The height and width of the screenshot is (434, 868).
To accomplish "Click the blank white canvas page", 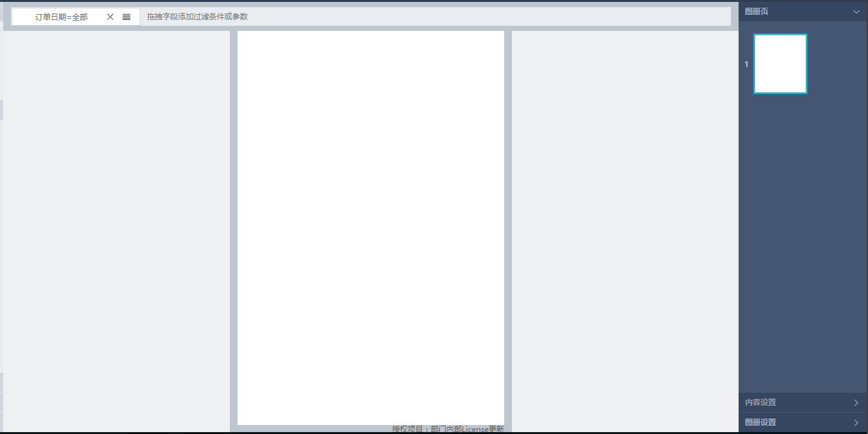I will tap(371, 228).
